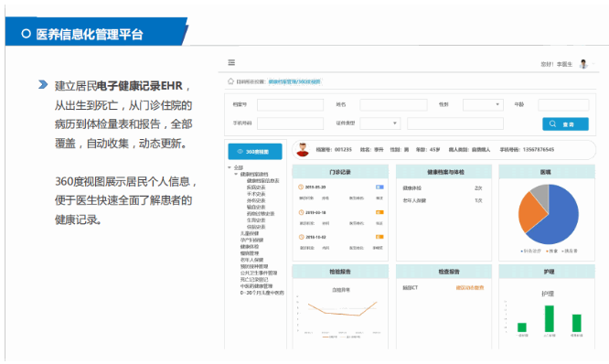Viewport: 609px width, 364px height.
Task: Open the doctor avatar at top right
Action: tap(583, 64)
